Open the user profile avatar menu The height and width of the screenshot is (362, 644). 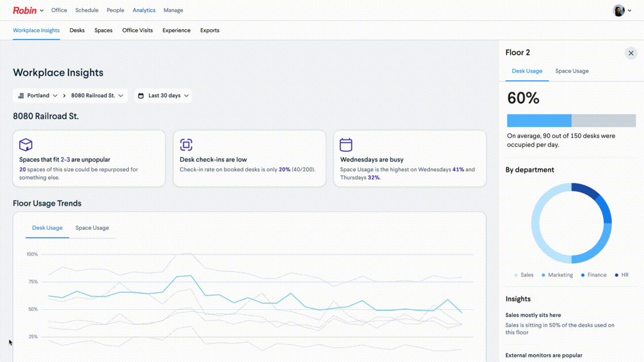click(619, 10)
